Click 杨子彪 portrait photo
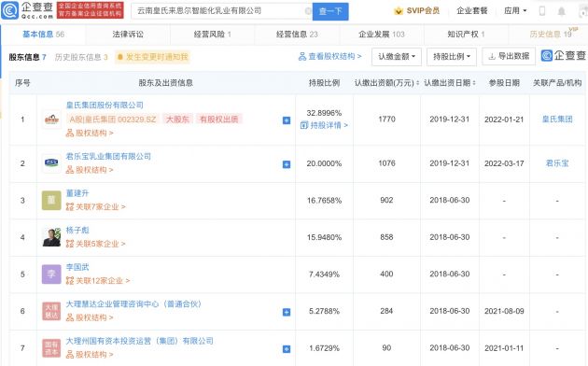Screen dimensions: 588x366 click(x=51, y=237)
